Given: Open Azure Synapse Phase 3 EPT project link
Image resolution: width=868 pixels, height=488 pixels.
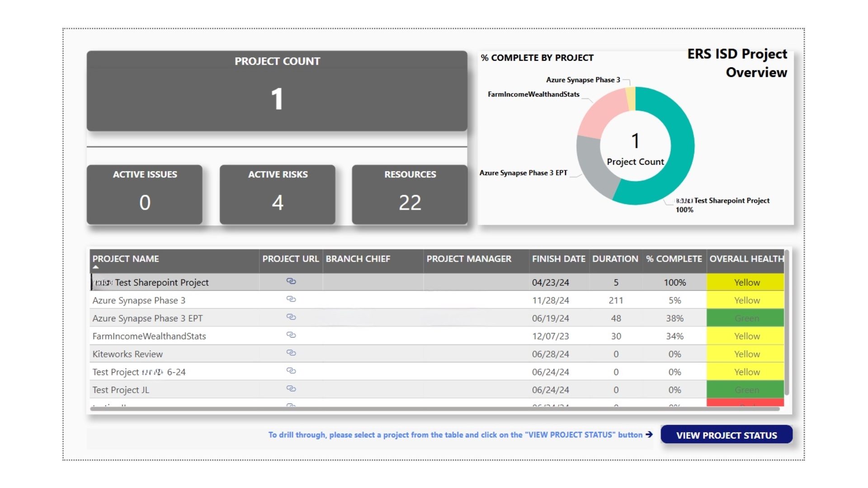Looking at the screenshot, I should click(291, 317).
